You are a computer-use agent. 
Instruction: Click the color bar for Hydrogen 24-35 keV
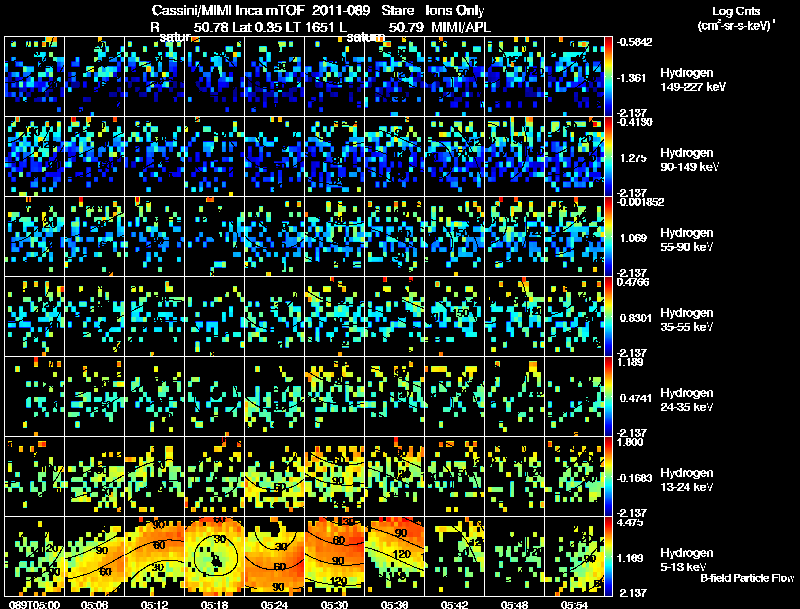pos(608,396)
